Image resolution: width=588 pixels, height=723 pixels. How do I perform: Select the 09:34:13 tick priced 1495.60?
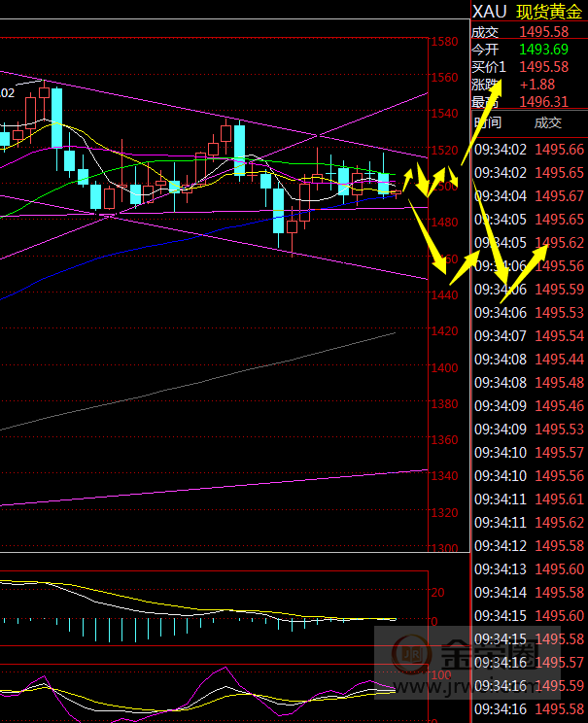(529, 568)
